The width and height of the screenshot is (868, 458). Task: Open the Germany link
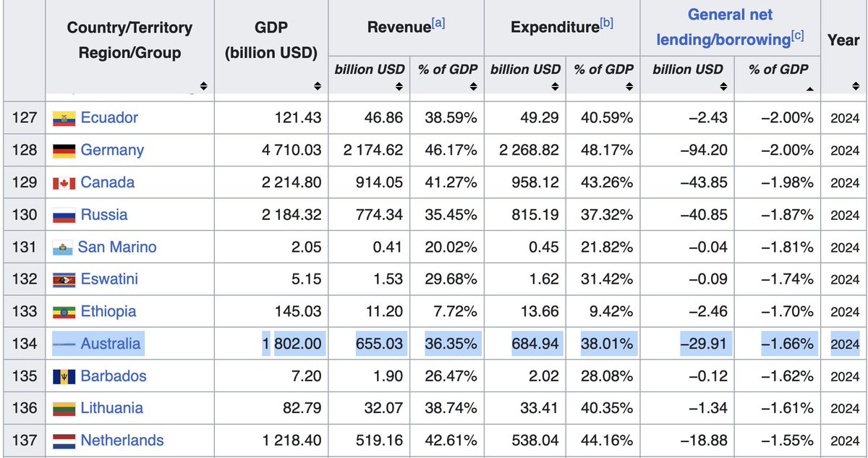tap(112, 150)
